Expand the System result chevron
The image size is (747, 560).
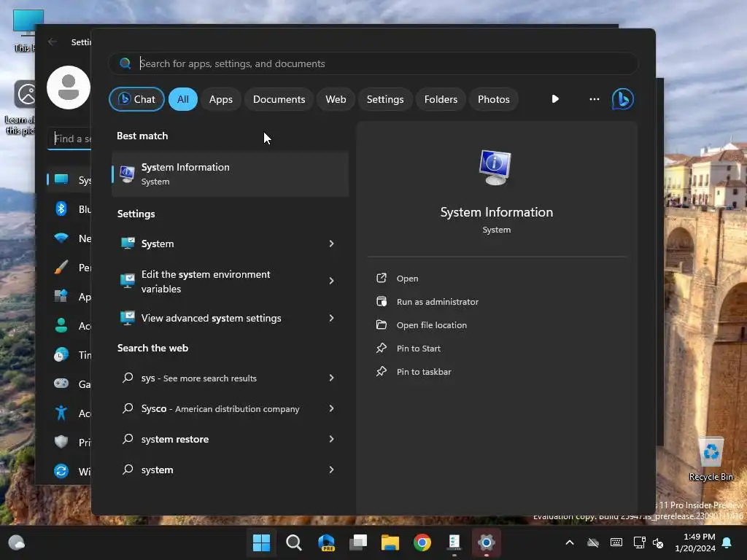332,244
